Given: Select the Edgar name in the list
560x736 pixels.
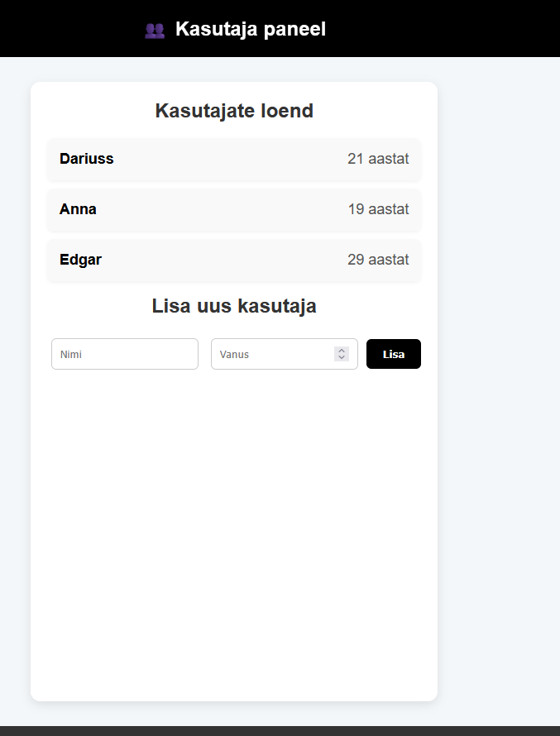Looking at the screenshot, I should click(80, 260).
